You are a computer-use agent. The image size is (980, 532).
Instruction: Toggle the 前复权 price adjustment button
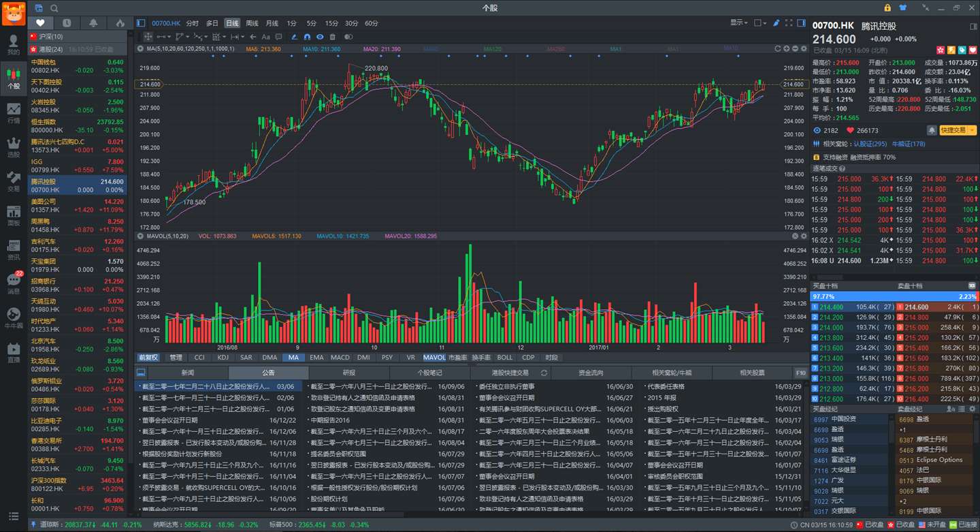148,358
